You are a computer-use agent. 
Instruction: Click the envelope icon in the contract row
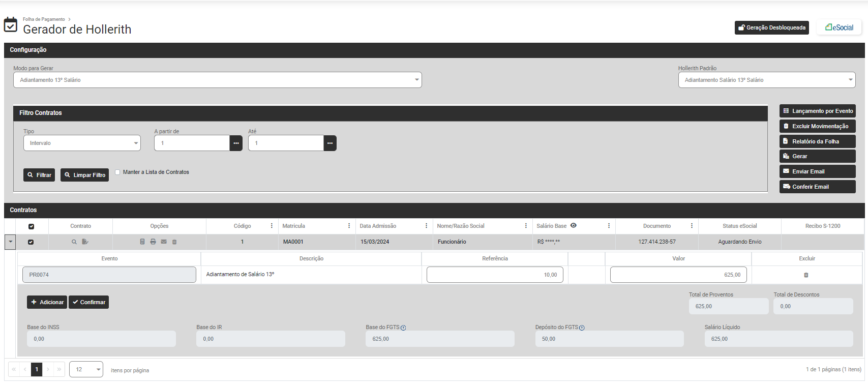click(164, 242)
